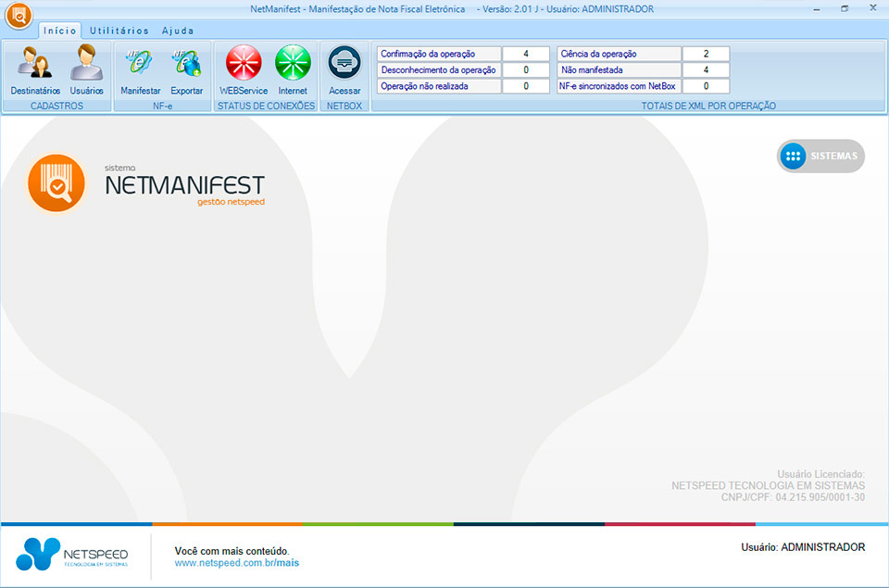889x588 pixels.
Task: Minimize the NetManifest window
Action: click(817, 9)
